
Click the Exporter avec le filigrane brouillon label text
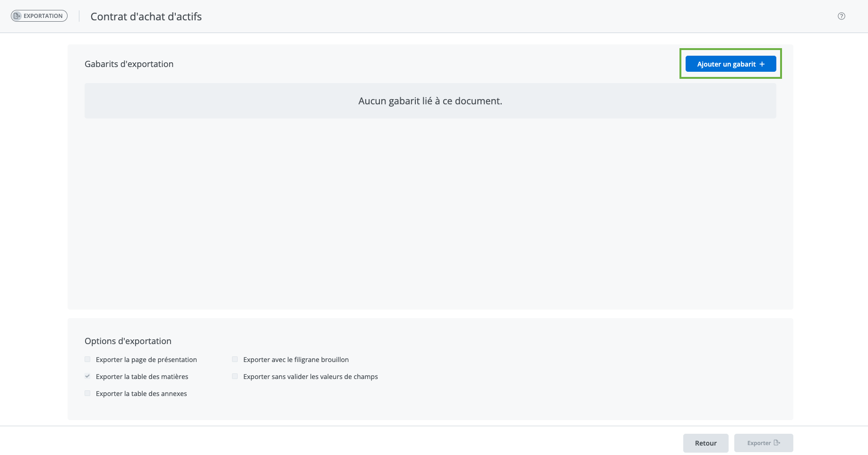click(x=296, y=360)
